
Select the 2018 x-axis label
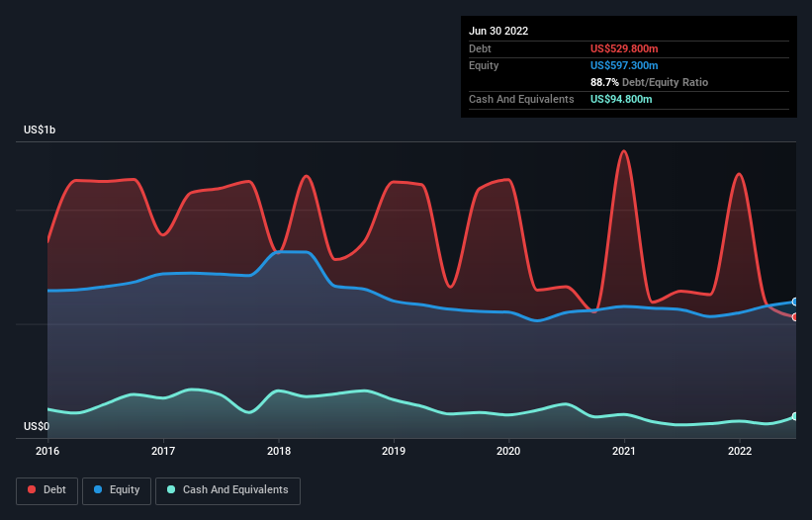pyautogui.click(x=279, y=451)
